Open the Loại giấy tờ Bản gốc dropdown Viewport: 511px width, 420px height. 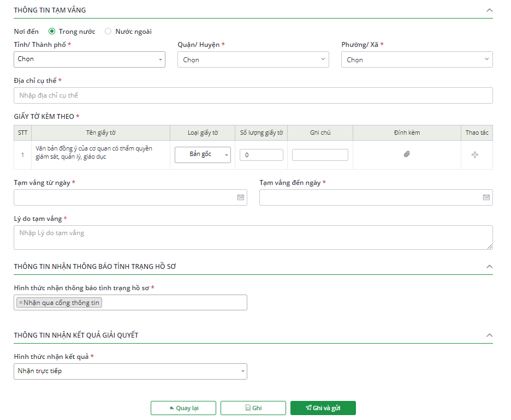pyautogui.click(x=203, y=155)
